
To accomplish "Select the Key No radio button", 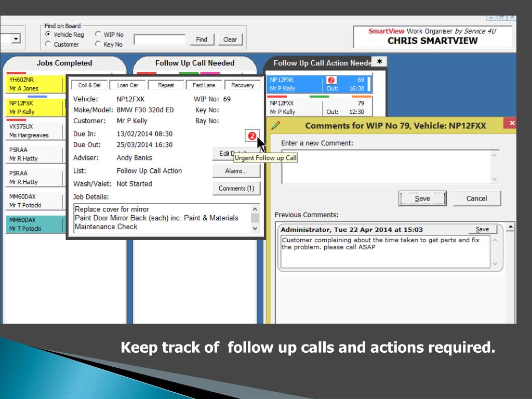I will (x=98, y=44).
